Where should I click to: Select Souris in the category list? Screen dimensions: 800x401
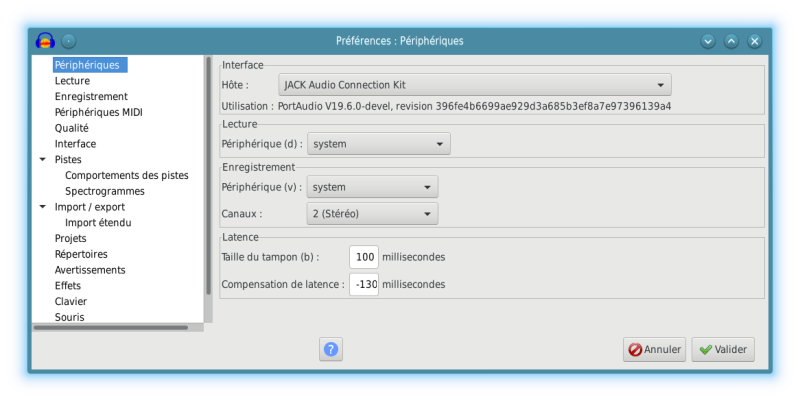pos(69,317)
